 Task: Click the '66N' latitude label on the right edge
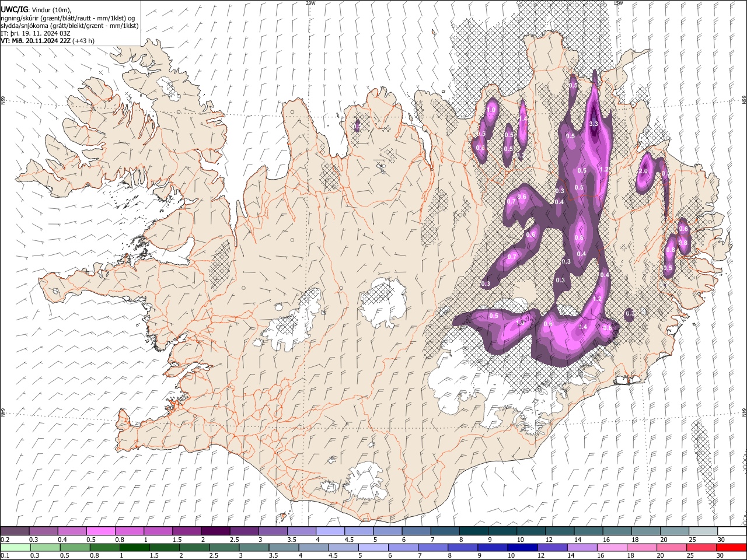tap(744, 100)
